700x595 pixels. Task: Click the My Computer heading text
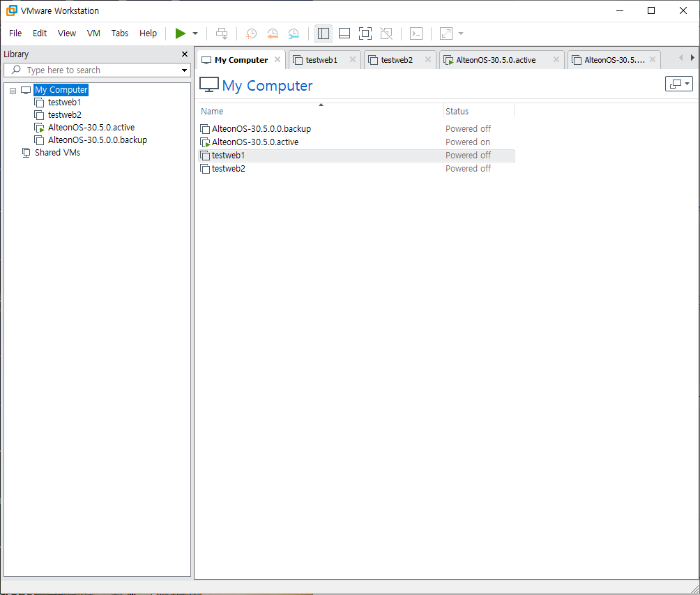pos(267,85)
